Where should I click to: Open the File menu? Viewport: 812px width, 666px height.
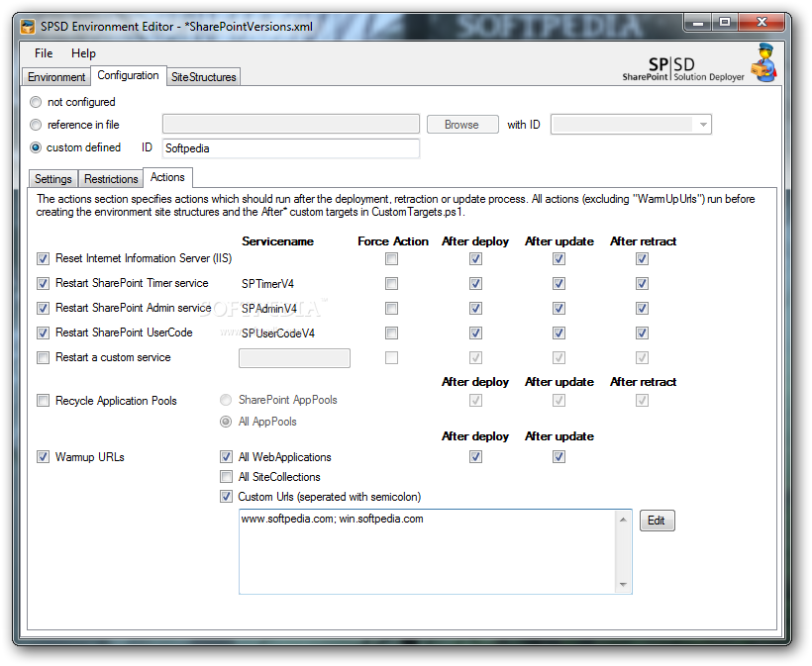(44, 53)
